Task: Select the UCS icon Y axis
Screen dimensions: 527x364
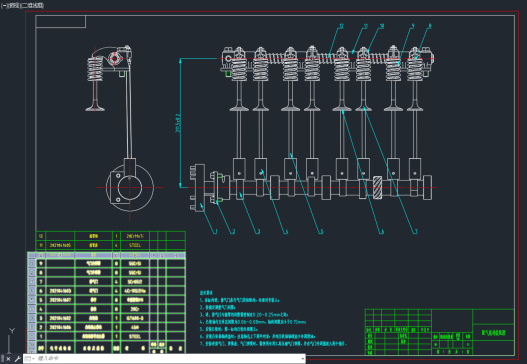Action: click(12, 331)
